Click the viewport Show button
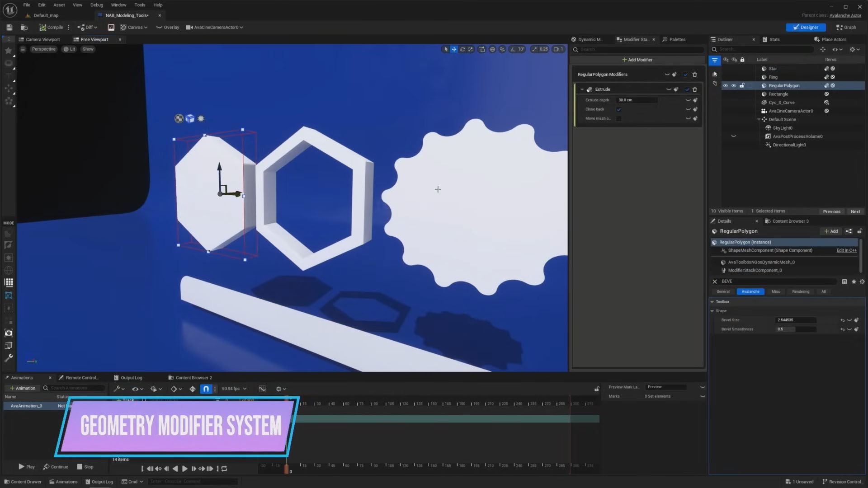The image size is (868, 488). click(x=88, y=49)
